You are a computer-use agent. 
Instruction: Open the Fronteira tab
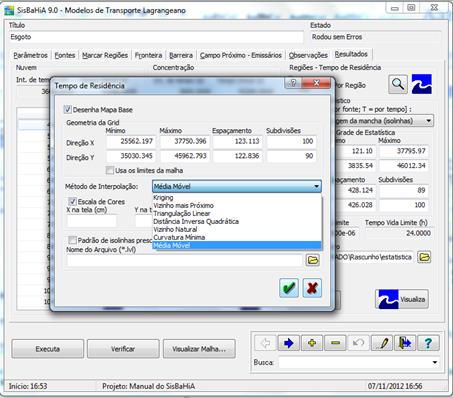[148, 55]
